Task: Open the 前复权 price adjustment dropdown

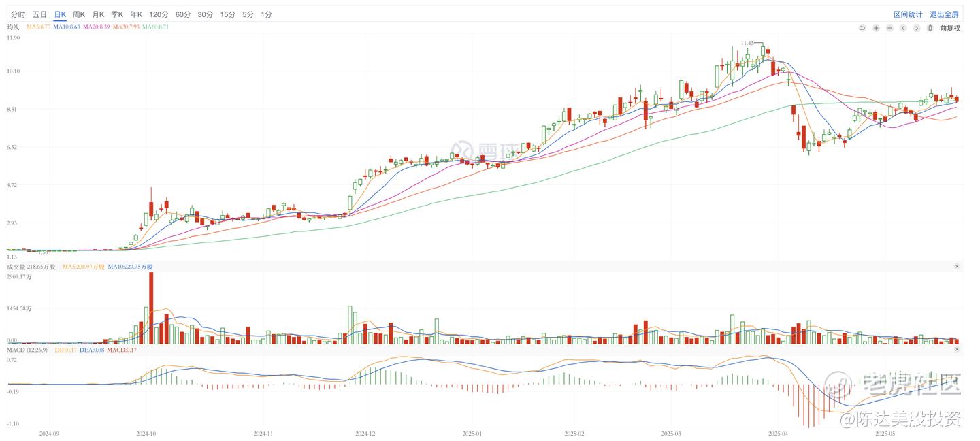Action: pyautogui.click(x=950, y=28)
